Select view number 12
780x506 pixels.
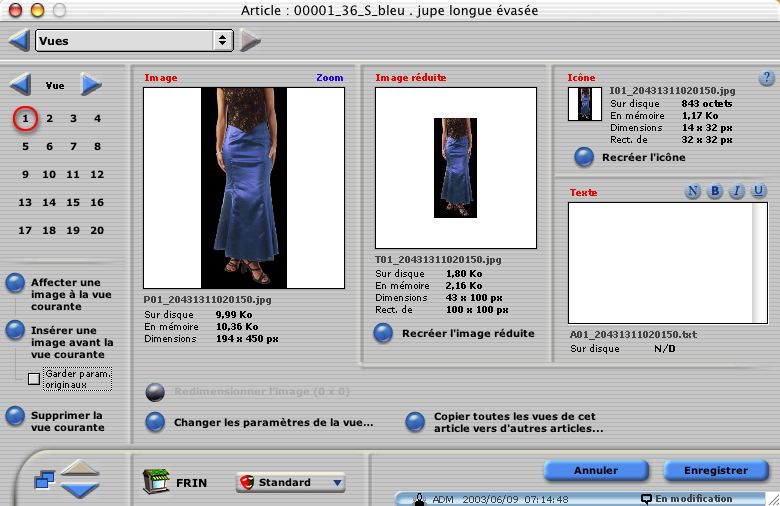[97, 174]
